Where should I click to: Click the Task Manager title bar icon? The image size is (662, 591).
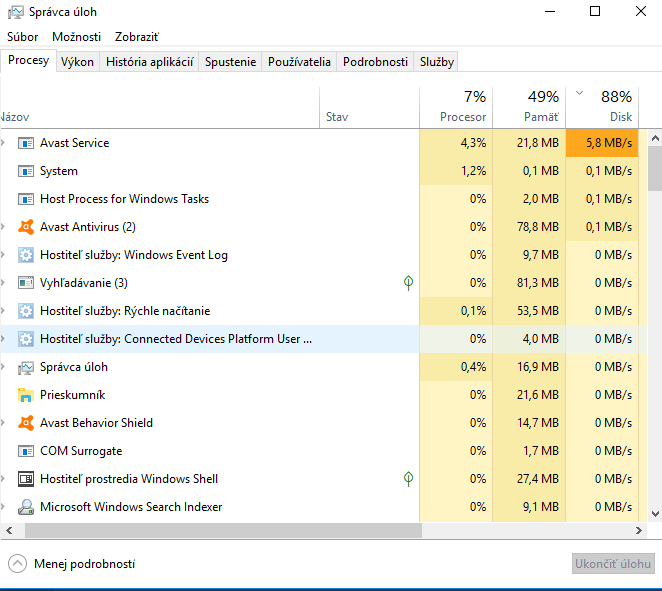tap(16, 12)
